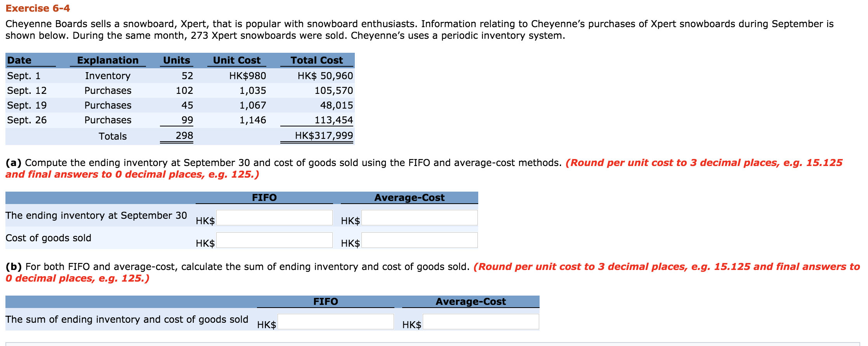Click the 'Inventory' explanation cell

point(108,76)
